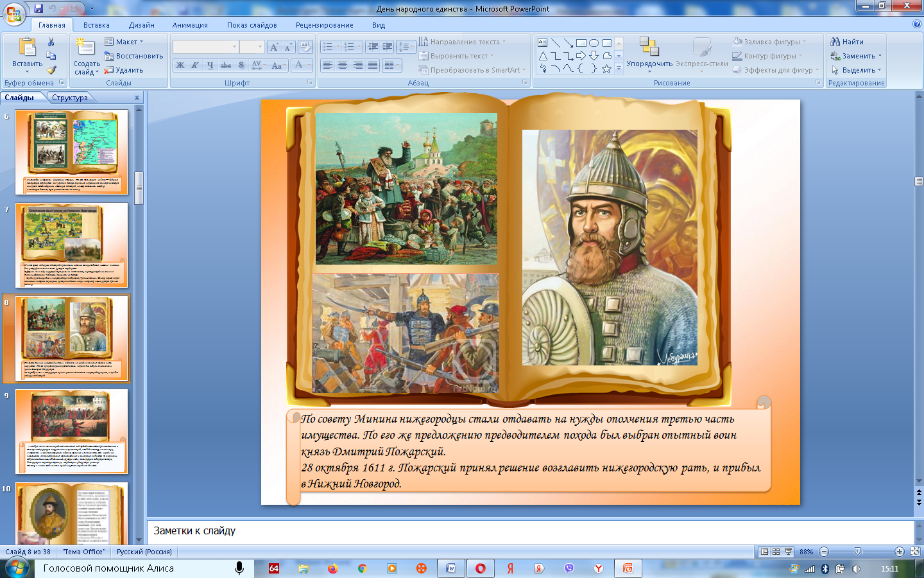Toggle bold (Ж) formatting

pos(180,66)
